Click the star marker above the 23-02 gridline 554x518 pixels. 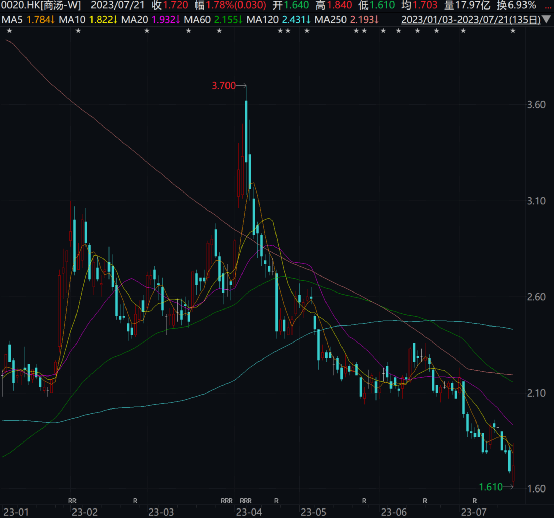click(78, 31)
